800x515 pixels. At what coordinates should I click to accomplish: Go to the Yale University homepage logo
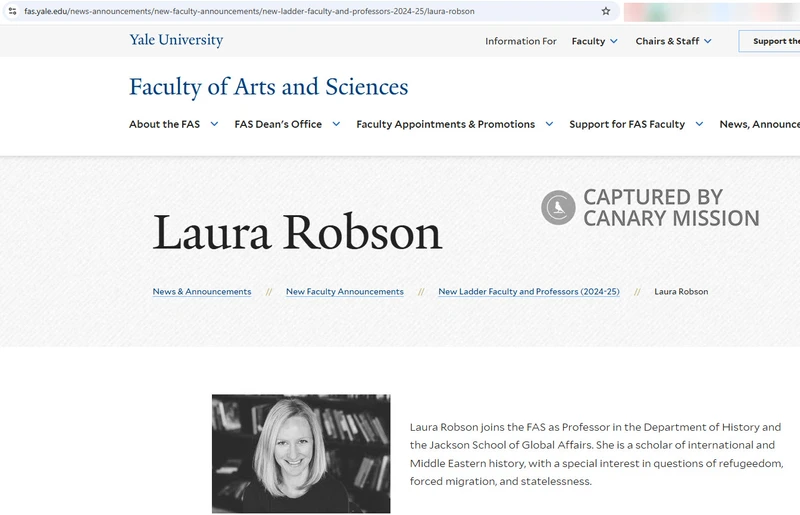coord(176,40)
